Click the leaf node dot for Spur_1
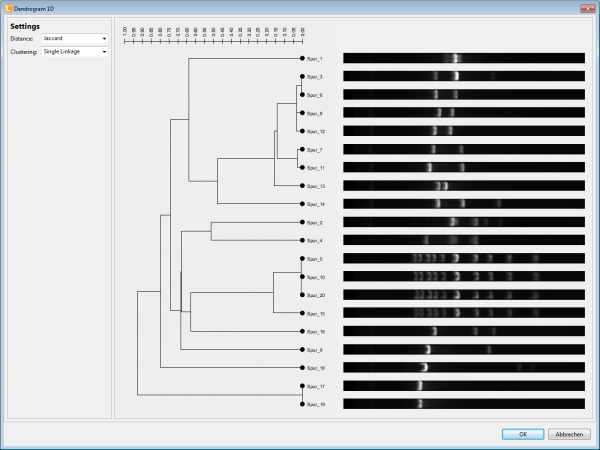The width and height of the screenshot is (600, 450). (x=302, y=58)
